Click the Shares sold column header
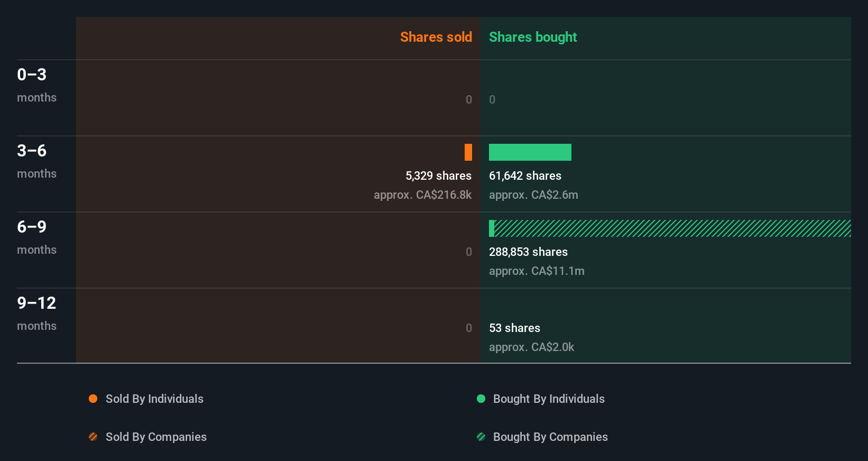 click(x=436, y=37)
